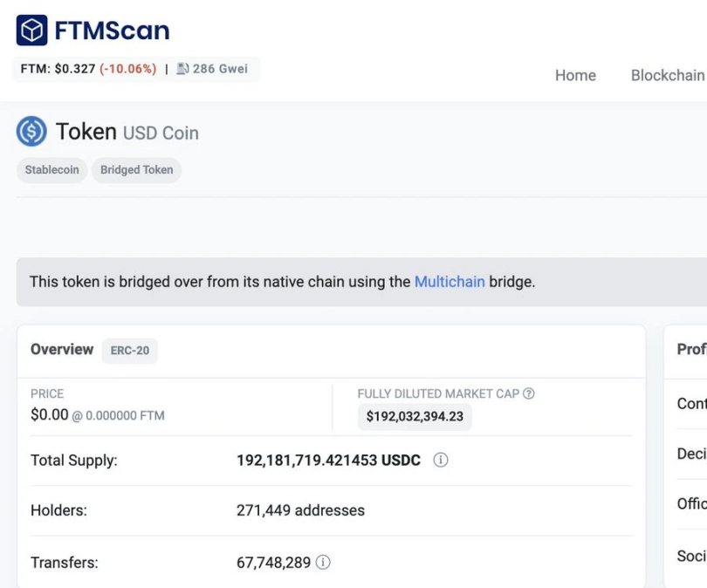
Task: Click the info icon beside Transfers count
Action: [x=321, y=564]
